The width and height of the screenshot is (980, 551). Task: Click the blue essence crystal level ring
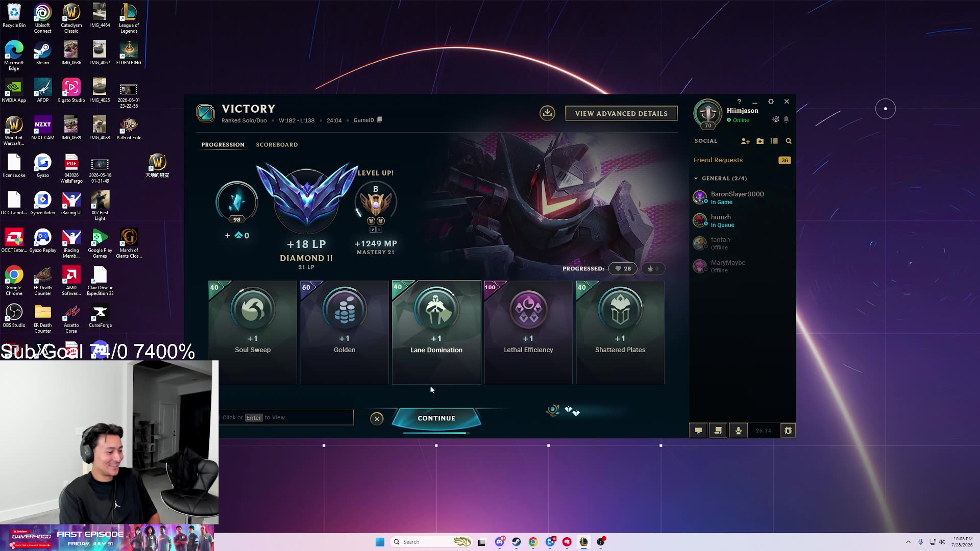coord(237,203)
